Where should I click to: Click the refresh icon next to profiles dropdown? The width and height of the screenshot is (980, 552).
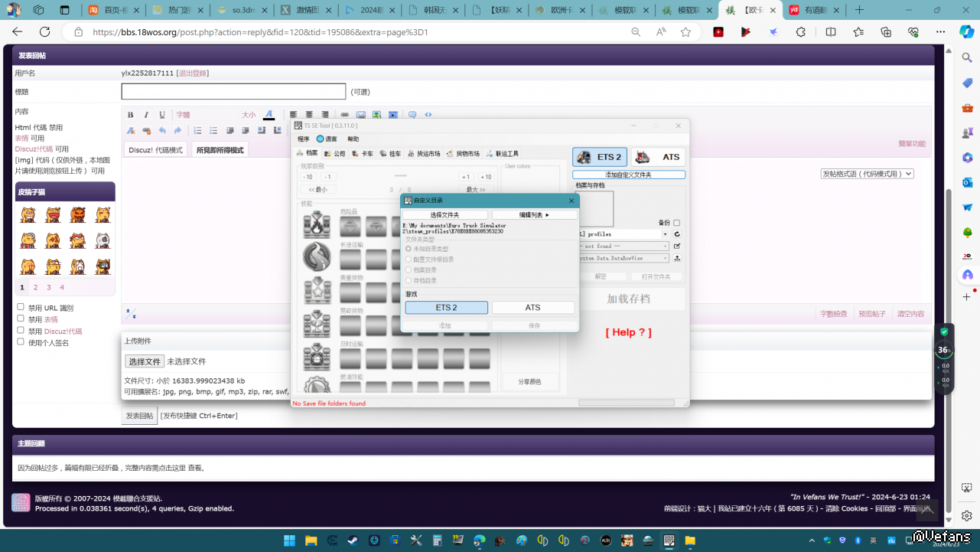(677, 234)
